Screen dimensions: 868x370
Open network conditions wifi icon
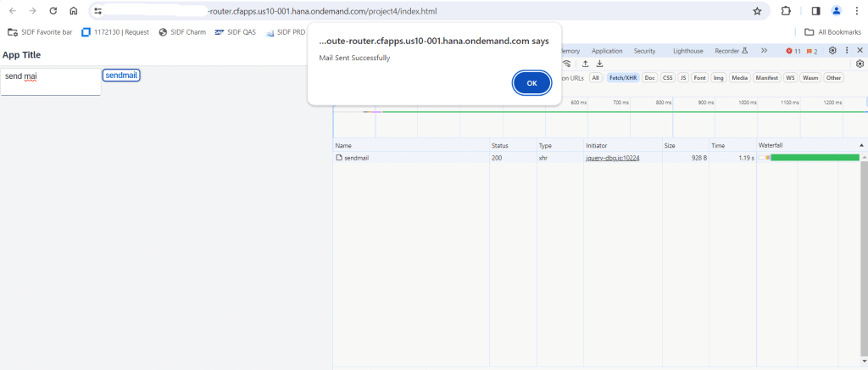point(566,64)
